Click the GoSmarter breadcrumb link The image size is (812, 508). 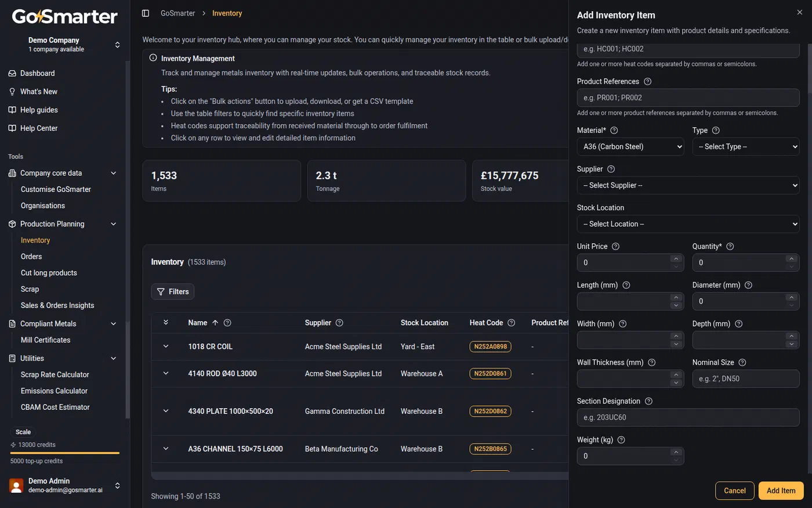click(x=178, y=13)
